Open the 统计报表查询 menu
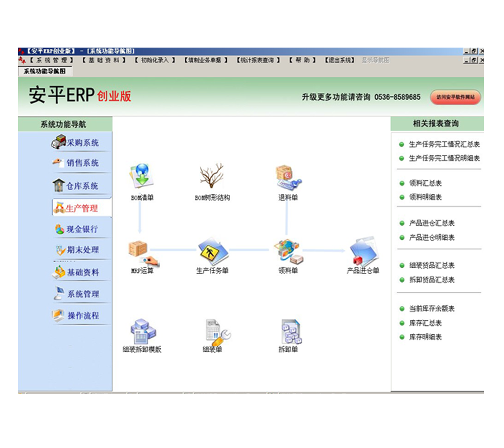Screen dimensions: 504x448 click(258, 60)
